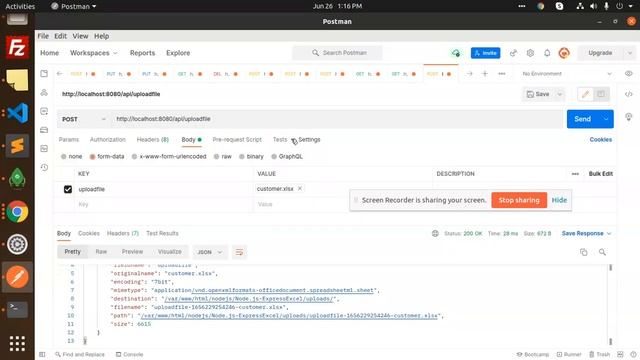Open response Headers (7) tab
Image resolution: width=640 pixels, height=360 pixels.
pyautogui.click(x=123, y=233)
